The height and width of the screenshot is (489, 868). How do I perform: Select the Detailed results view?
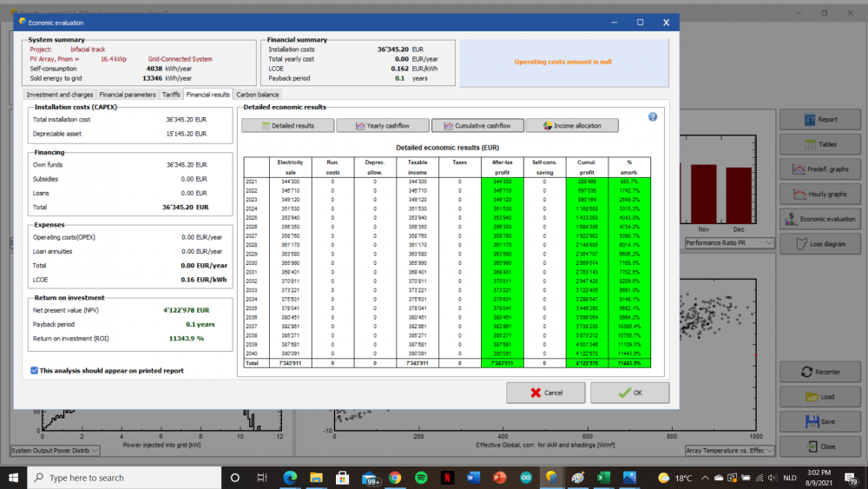coord(286,126)
